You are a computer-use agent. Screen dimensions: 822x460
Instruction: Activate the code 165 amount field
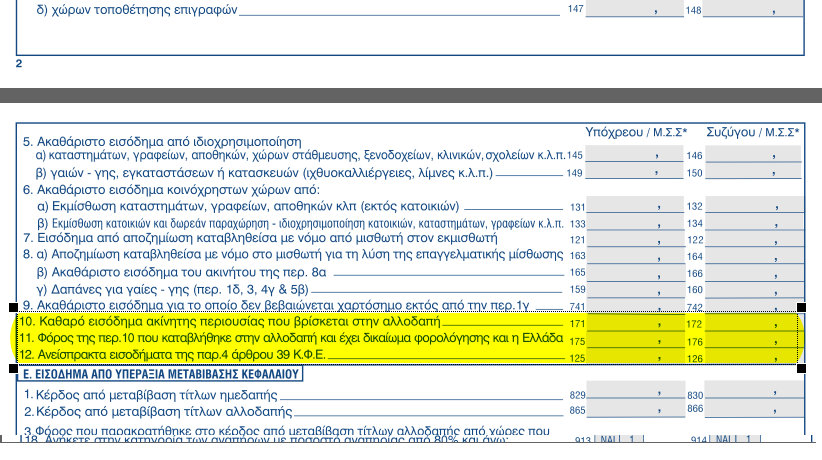635,272
